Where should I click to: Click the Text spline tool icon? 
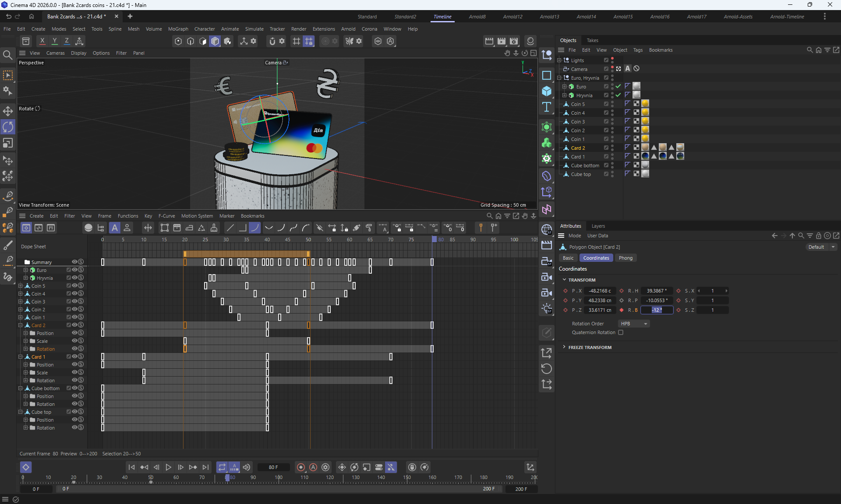coord(547,107)
